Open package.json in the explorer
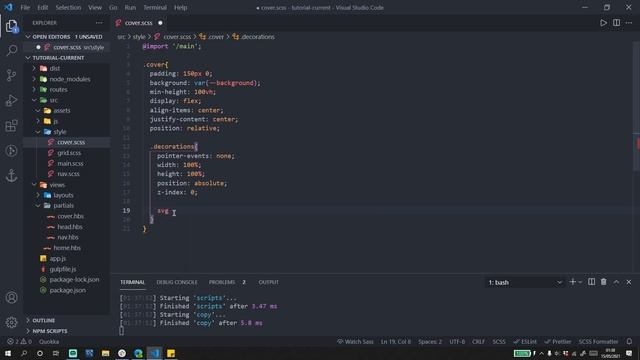The image size is (640, 360). [x=67, y=290]
